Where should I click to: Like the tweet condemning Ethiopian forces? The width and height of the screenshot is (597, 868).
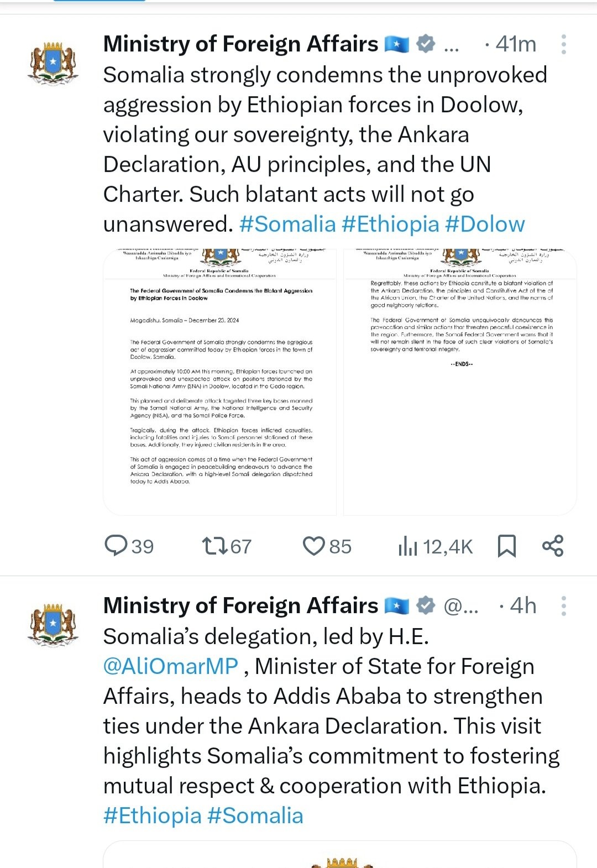click(x=327, y=546)
